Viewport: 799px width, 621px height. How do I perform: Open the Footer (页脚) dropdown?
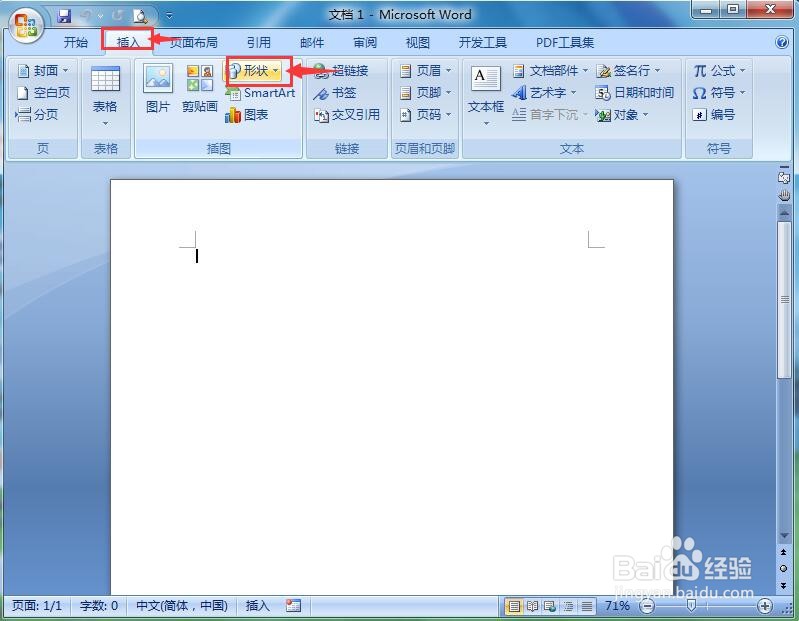(x=425, y=92)
